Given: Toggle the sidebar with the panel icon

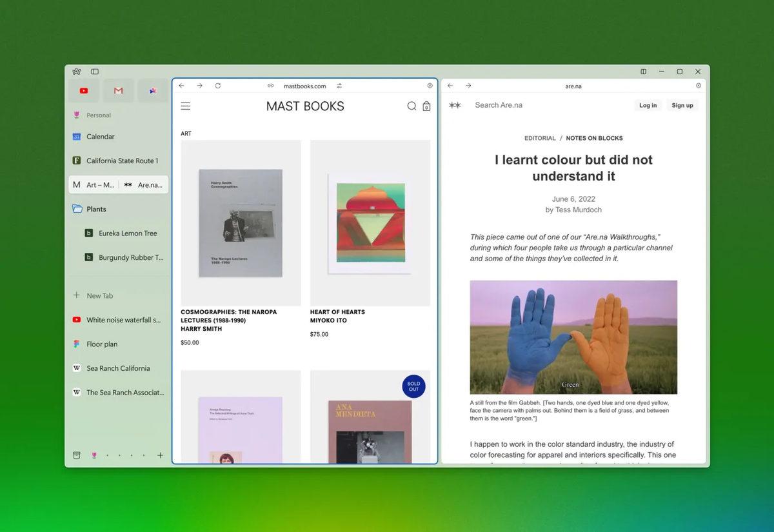Looking at the screenshot, I should [x=95, y=71].
